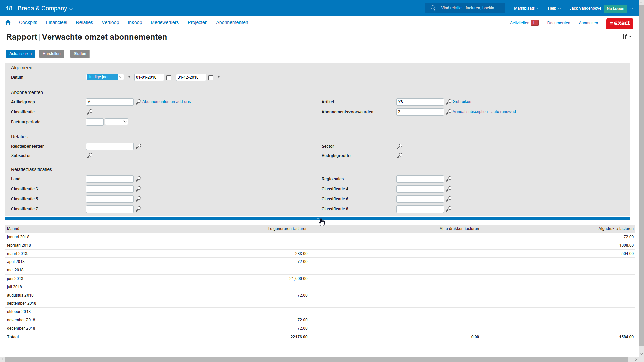644x362 pixels.
Task: Open the Help dropdown menu
Action: click(x=554, y=8)
